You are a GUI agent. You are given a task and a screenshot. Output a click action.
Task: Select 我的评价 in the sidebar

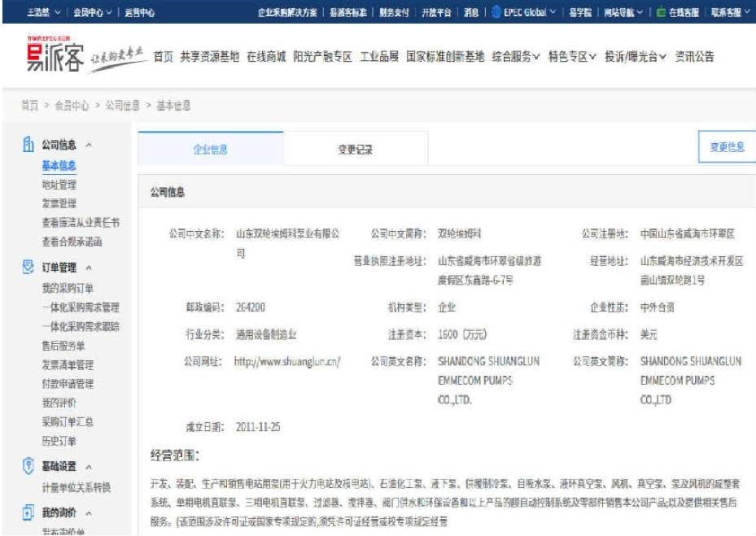tap(59, 403)
